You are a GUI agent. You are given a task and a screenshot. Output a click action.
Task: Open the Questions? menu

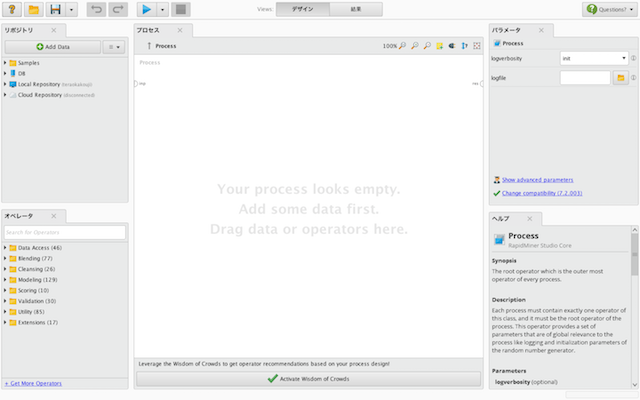tap(610, 9)
